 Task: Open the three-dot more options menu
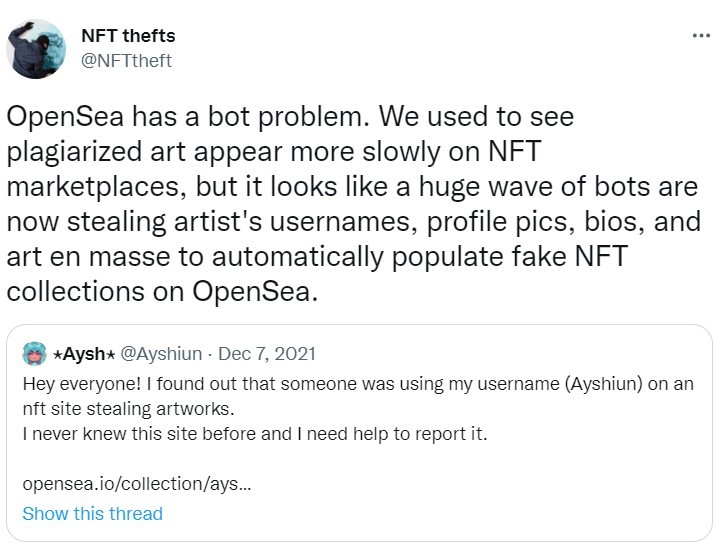point(701,36)
